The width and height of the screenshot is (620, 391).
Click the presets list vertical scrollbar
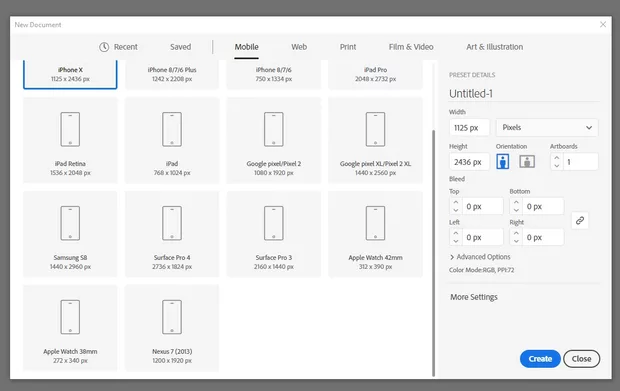[x=433, y=253]
